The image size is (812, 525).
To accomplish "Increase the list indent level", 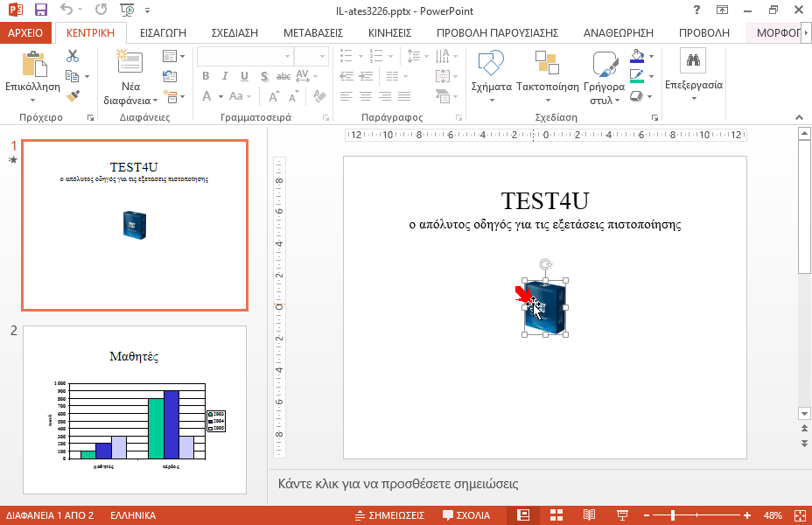I will 366,76.
